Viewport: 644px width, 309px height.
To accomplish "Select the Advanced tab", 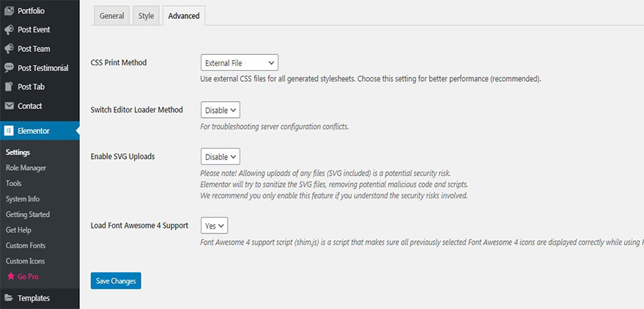I will [183, 16].
